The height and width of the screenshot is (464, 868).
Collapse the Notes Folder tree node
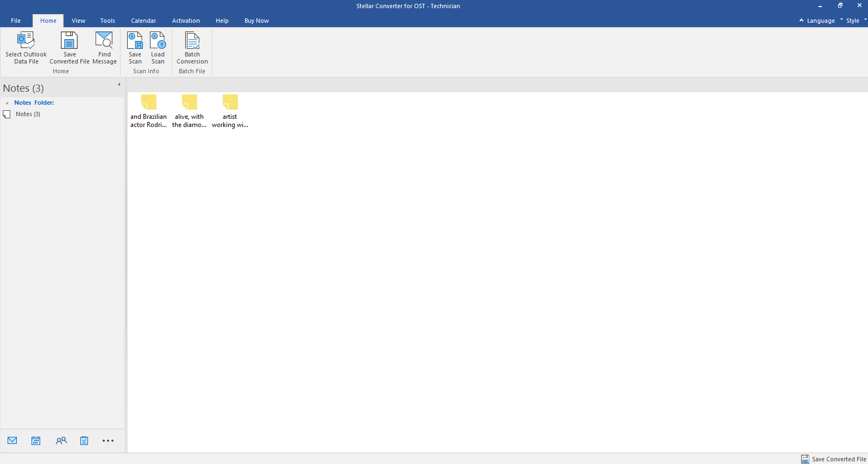click(x=7, y=103)
